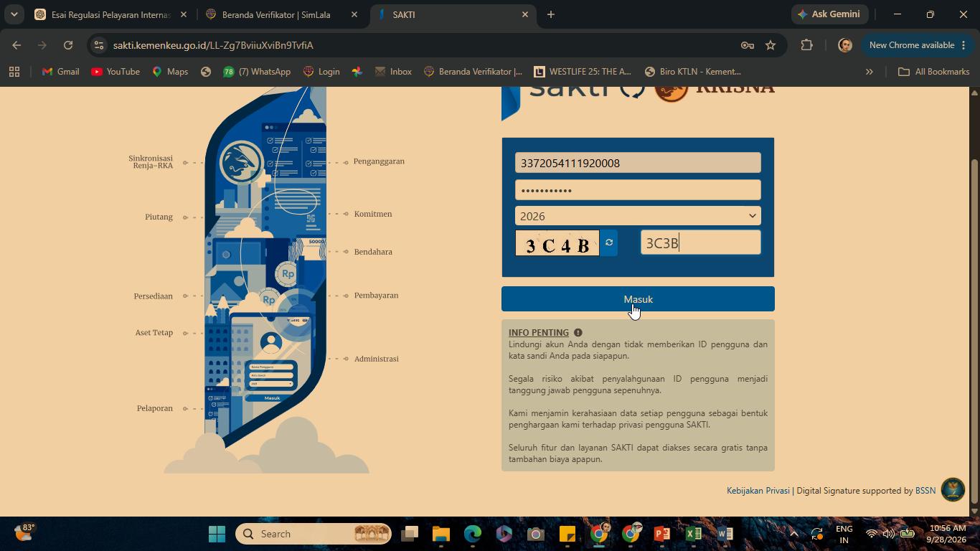This screenshot has height=551, width=980.
Task: Open the Kebijakan Privasi link
Action: (x=758, y=491)
